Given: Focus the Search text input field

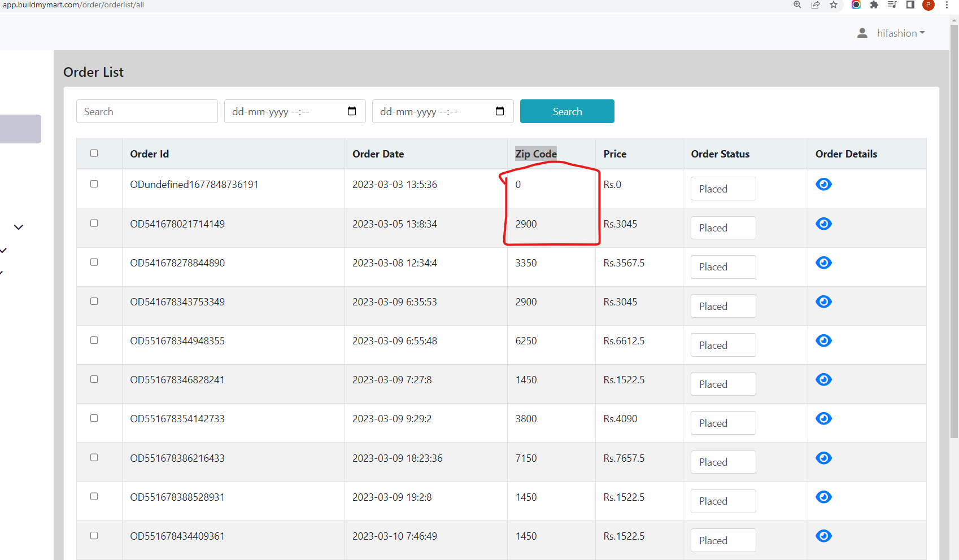Looking at the screenshot, I should pyautogui.click(x=147, y=111).
